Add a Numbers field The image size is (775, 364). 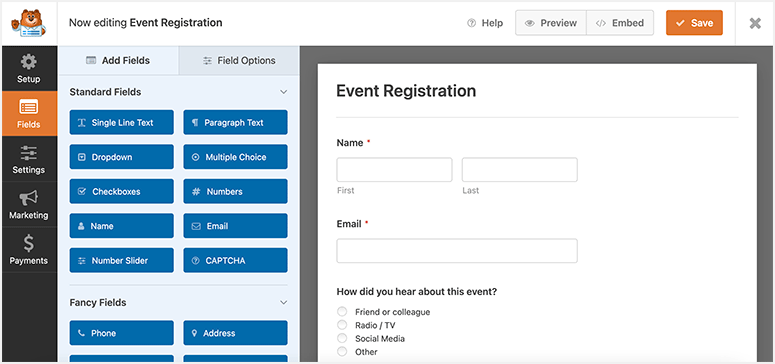(x=235, y=191)
